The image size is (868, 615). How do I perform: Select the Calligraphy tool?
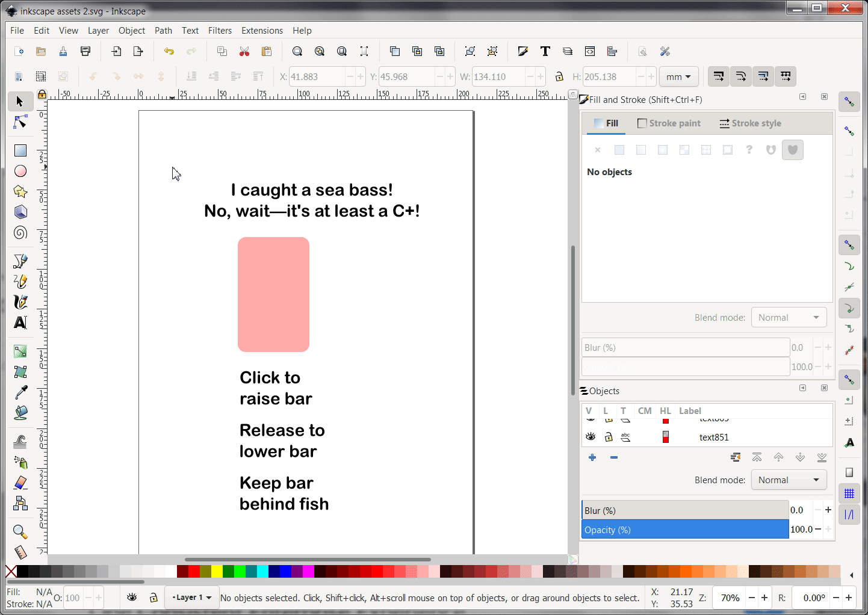coord(20,302)
